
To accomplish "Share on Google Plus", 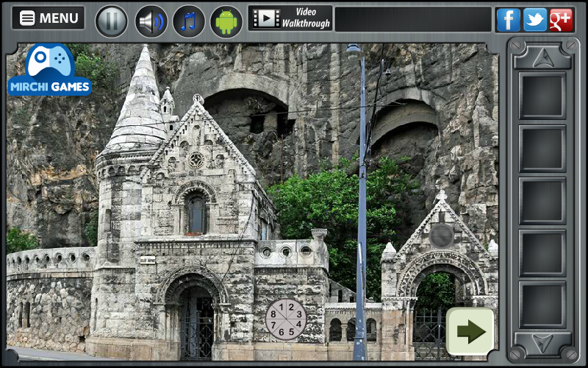I will (x=561, y=20).
